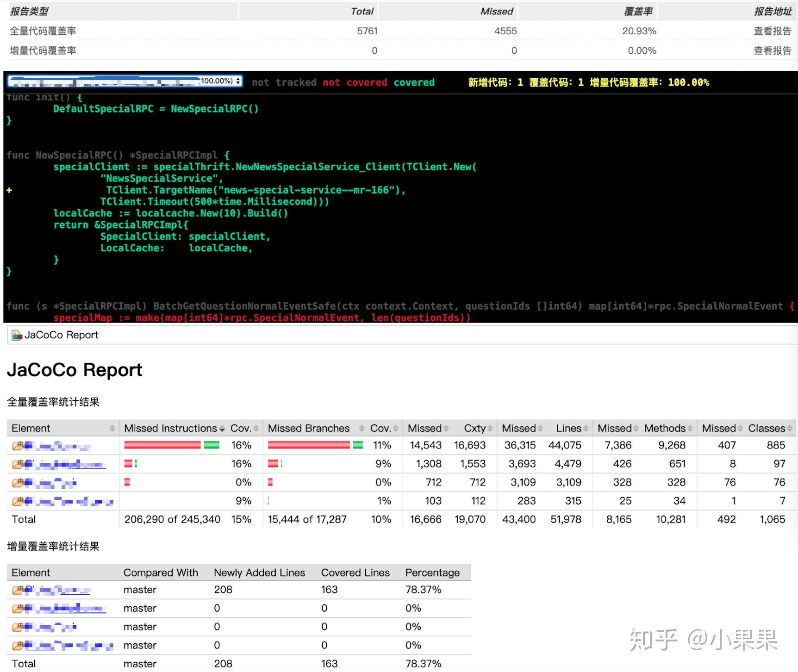Image resolution: width=798 pixels, height=672 pixels.
Task: Click the 报告地址 column header
Action: click(x=773, y=12)
